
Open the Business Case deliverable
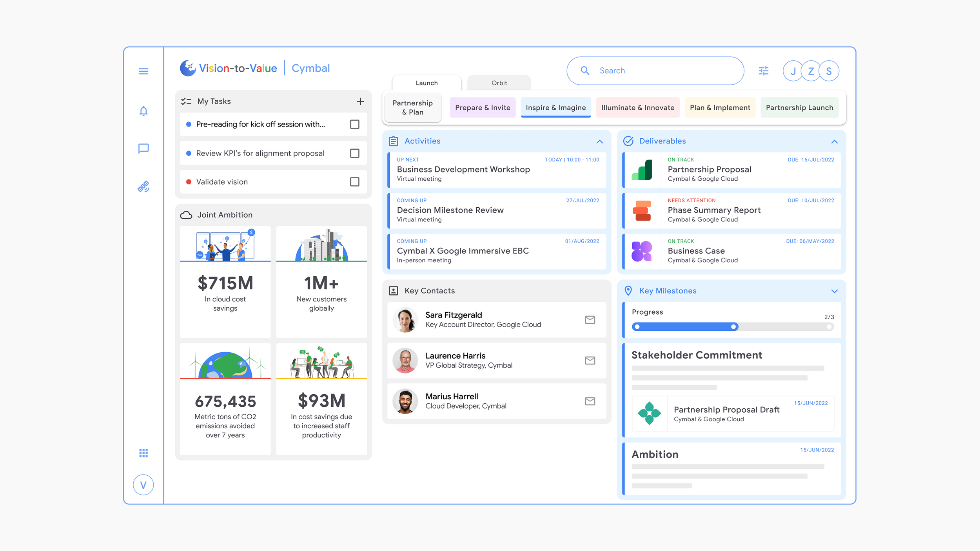click(x=731, y=251)
